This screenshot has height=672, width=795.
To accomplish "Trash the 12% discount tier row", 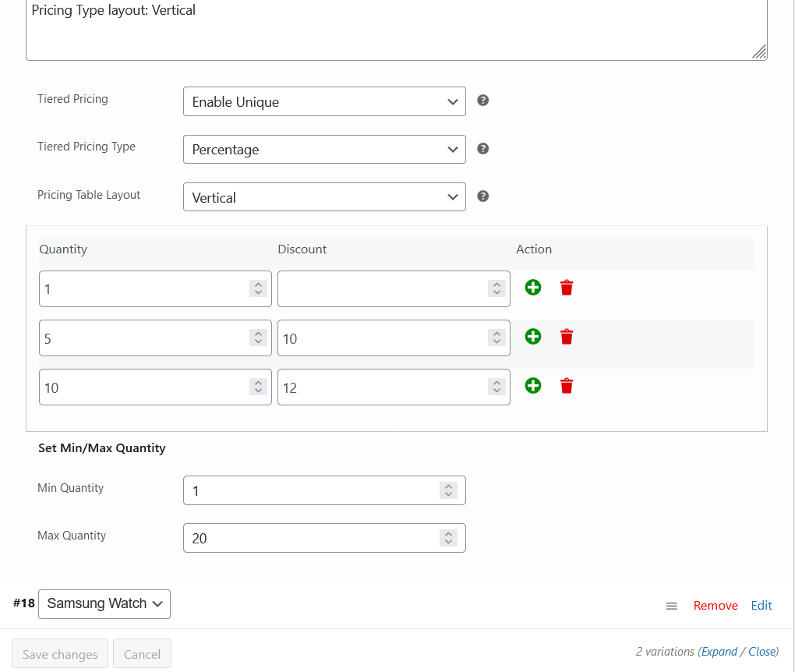I will coord(567,386).
